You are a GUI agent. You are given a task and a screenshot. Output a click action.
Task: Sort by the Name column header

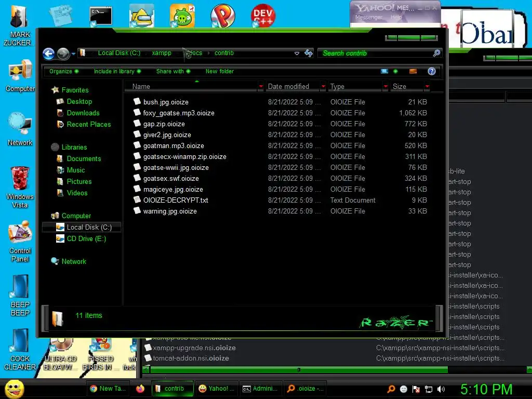tap(191, 87)
